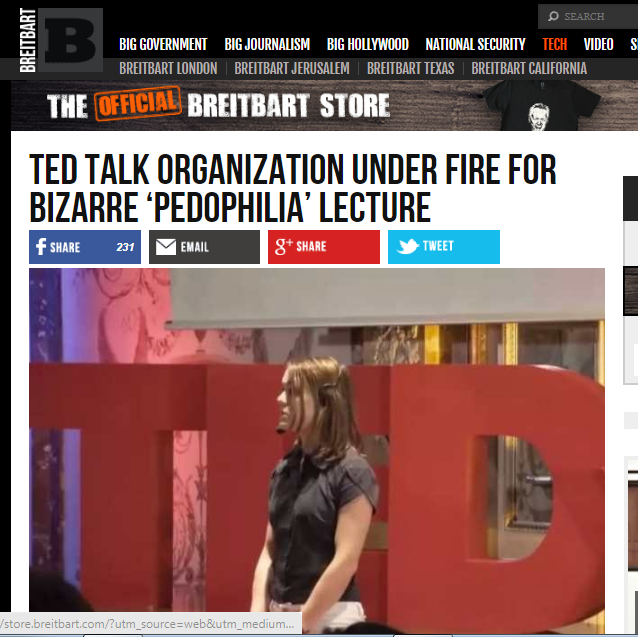Click the store.breitbart.com status bar URL
Screen dimensions: 638x637
(x=147, y=624)
